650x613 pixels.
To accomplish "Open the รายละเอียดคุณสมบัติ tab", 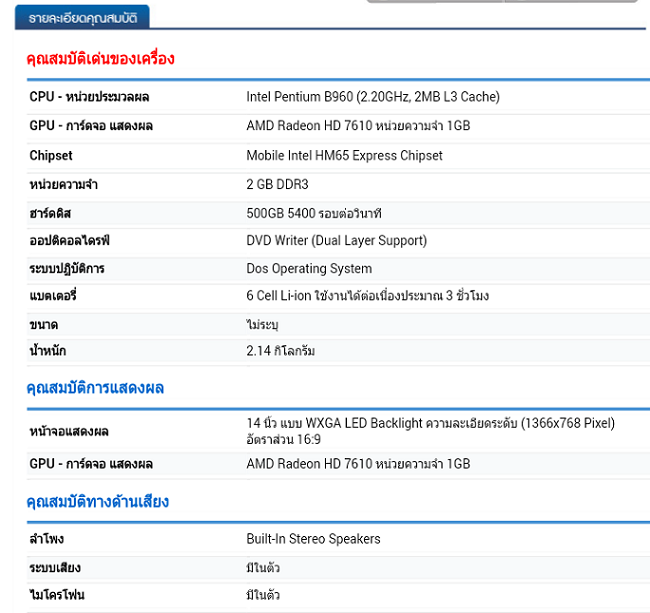I will click(83, 17).
